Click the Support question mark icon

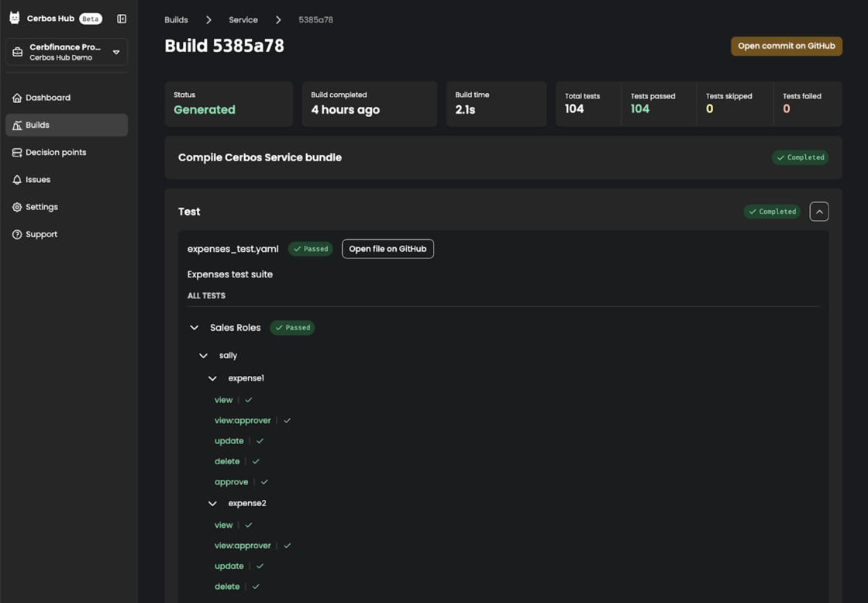(x=17, y=234)
